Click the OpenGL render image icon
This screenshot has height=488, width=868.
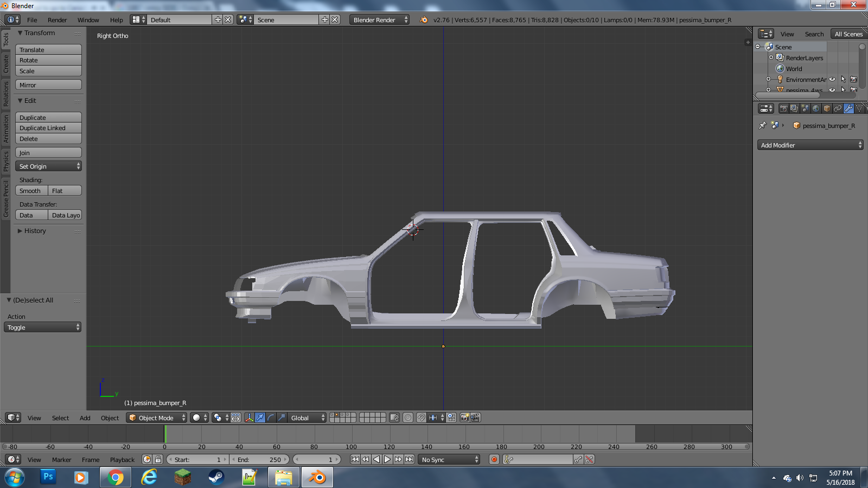point(464,418)
